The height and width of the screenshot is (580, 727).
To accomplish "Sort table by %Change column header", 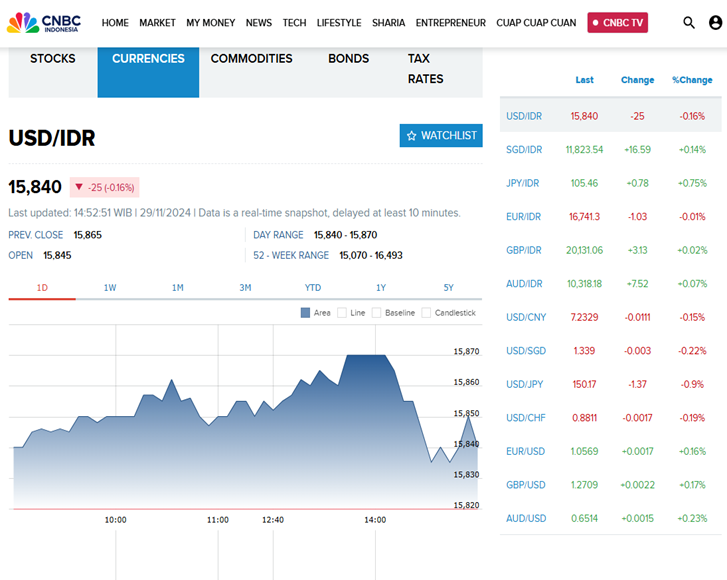I will click(692, 80).
